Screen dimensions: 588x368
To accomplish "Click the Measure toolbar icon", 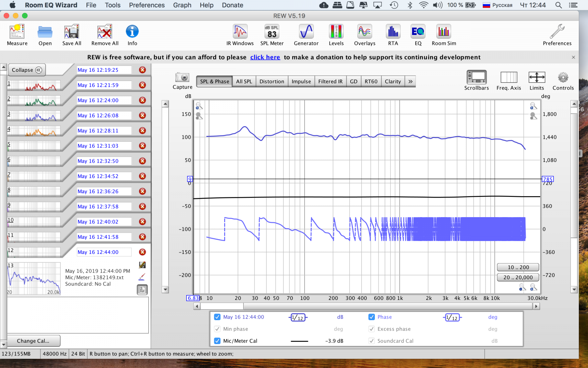I will (17, 32).
